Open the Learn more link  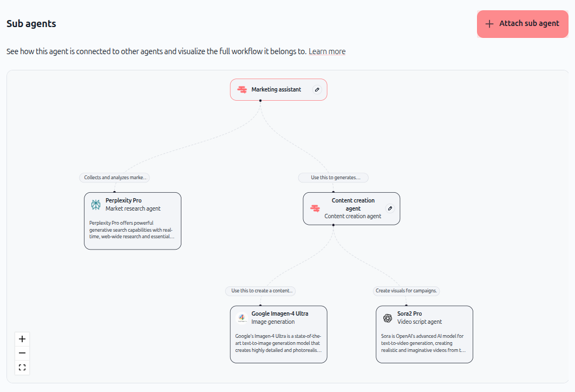click(326, 51)
